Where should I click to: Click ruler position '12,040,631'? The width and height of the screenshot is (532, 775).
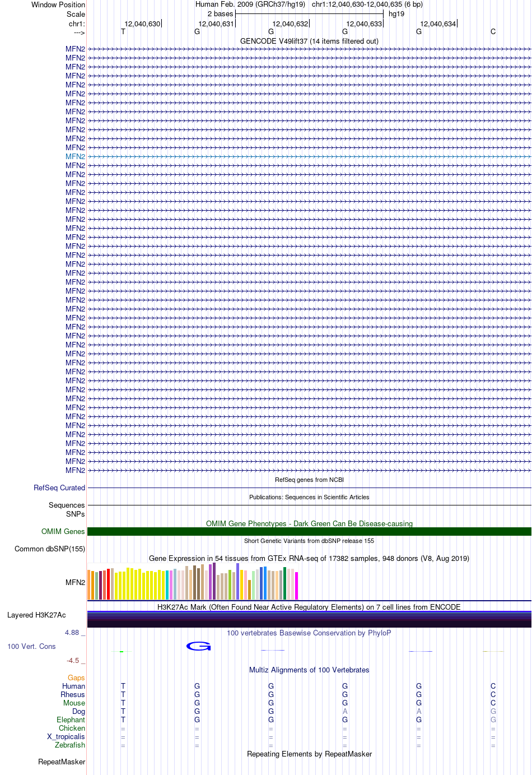[x=216, y=24]
